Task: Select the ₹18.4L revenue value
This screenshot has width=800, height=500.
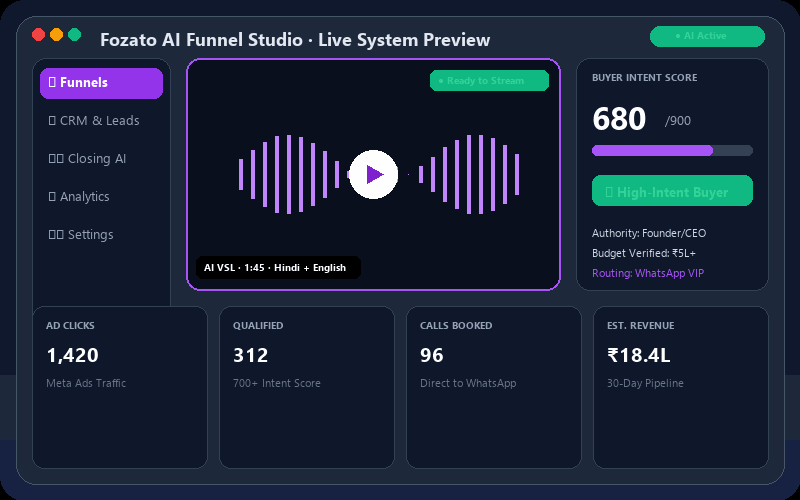Action: 639,356
